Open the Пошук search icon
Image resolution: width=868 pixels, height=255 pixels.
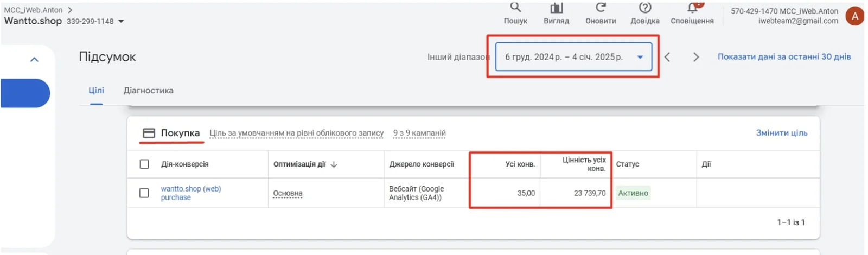pos(515,8)
